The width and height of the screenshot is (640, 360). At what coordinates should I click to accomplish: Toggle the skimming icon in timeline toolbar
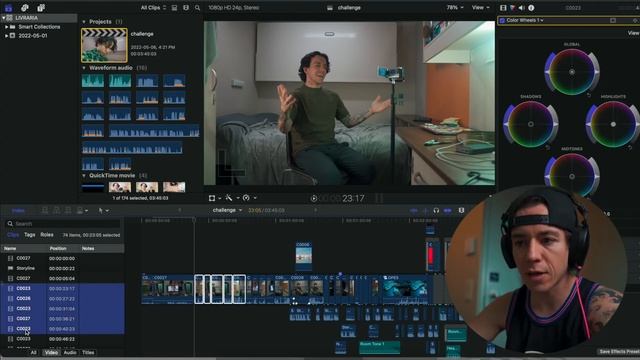pyautogui.click(x=414, y=210)
